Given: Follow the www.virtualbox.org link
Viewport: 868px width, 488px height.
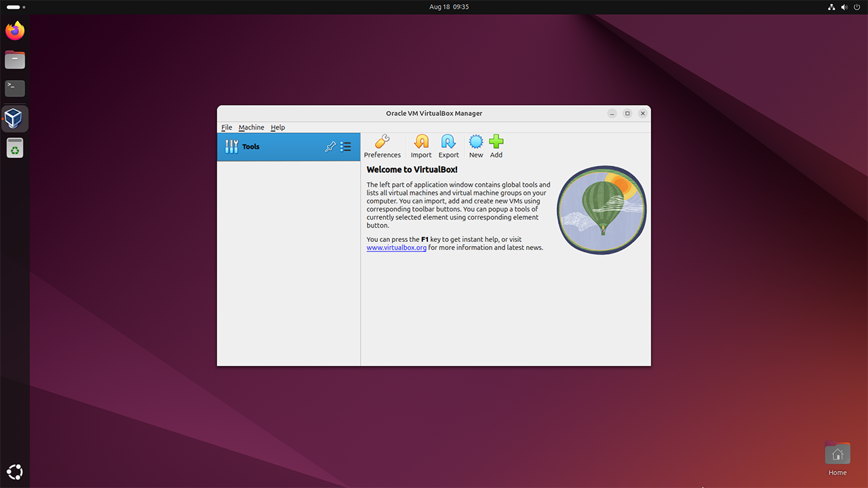Looking at the screenshot, I should coord(397,248).
